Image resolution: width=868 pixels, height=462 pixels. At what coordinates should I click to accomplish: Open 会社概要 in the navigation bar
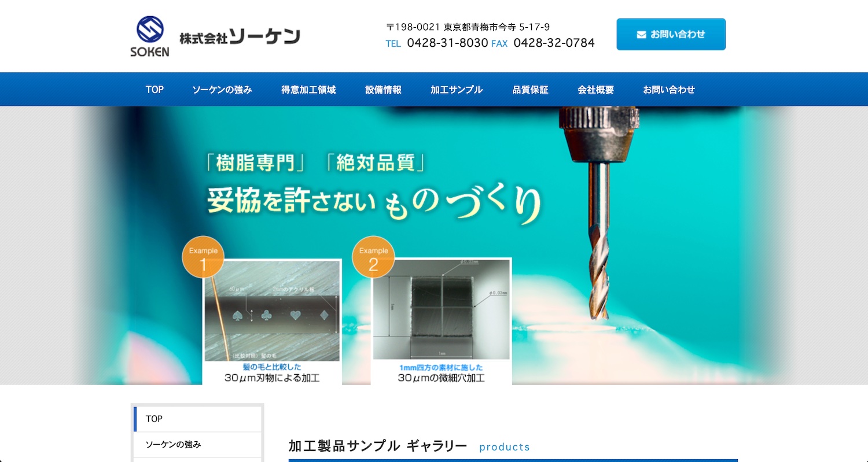tap(595, 90)
